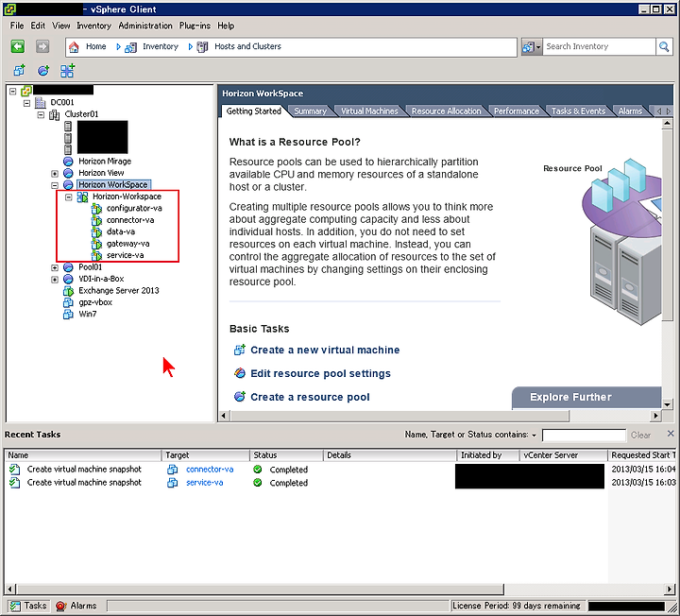Click the Clear button in Recent Tasks
This screenshot has height=616, width=680.
[x=640, y=436]
